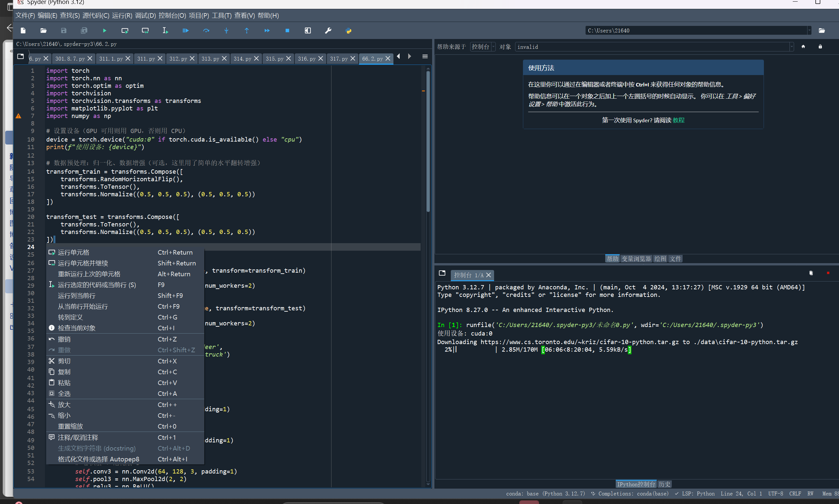Switch to the 变量浏览器 pane tab
Image resolution: width=839 pixels, height=504 pixels.
pyautogui.click(x=636, y=259)
